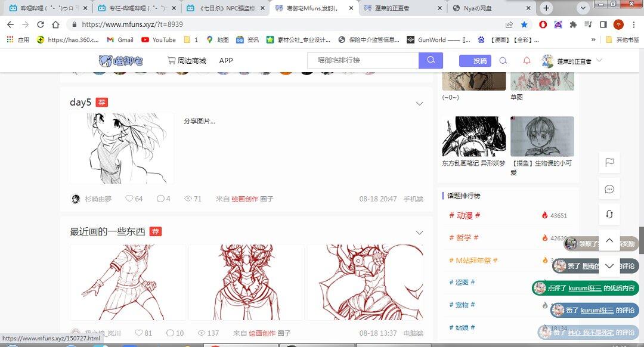This screenshot has width=644, height=347.
Task: Open the # 动漫 # topic link
Action: click(465, 215)
